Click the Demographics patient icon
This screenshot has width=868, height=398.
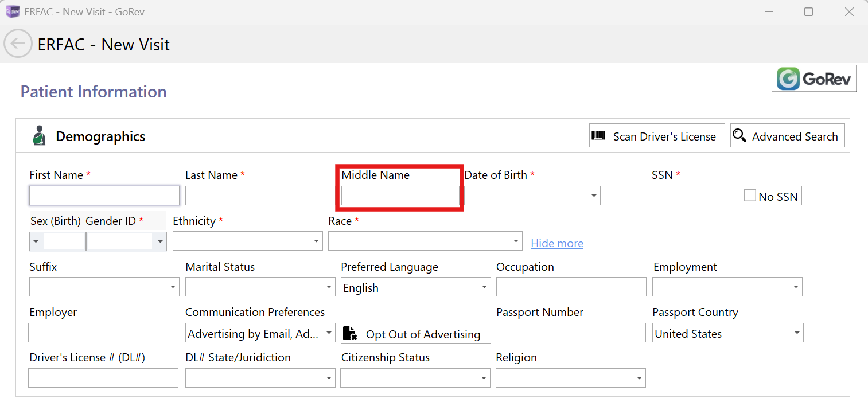39,136
